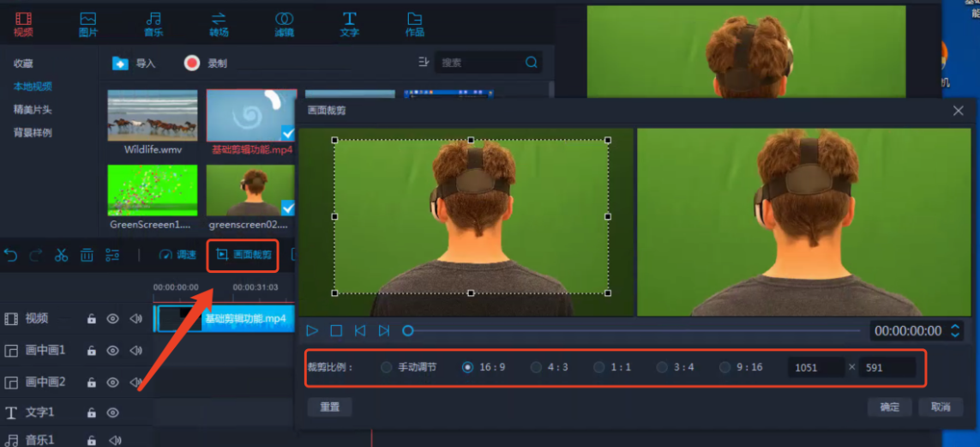Select the GreenScreeen1 confetti thumbnail
This screenshot has height=447, width=980.
[153, 190]
